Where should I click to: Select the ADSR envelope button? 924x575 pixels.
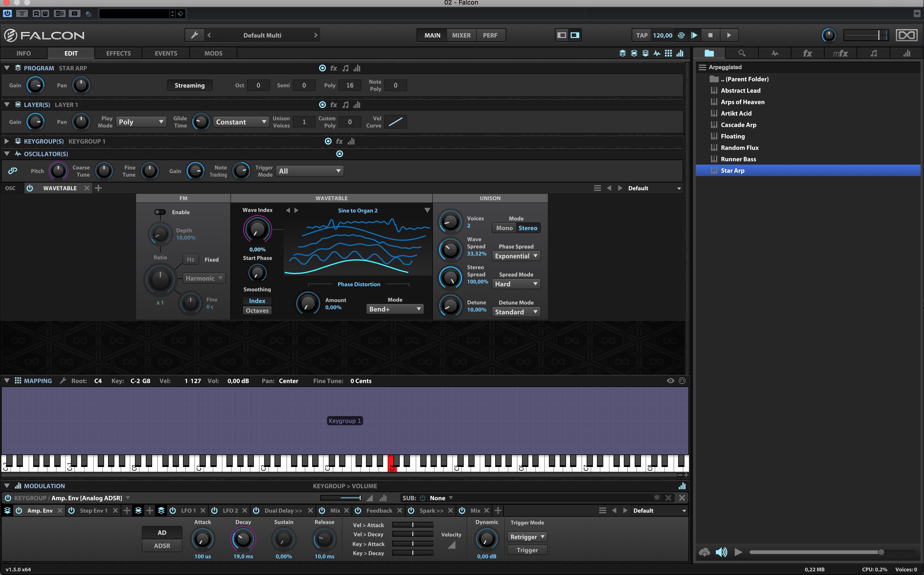(162, 546)
